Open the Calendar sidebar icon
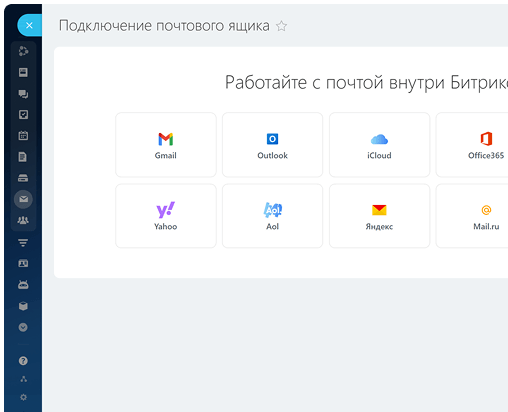The image size is (508, 412). coord(23,136)
